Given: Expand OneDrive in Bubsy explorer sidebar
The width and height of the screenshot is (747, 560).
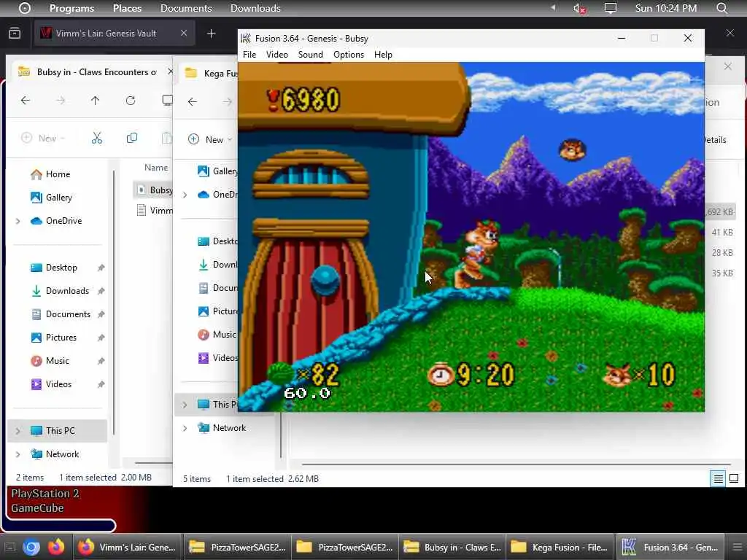Looking at the screenshot, I should (x=18, y=221).
